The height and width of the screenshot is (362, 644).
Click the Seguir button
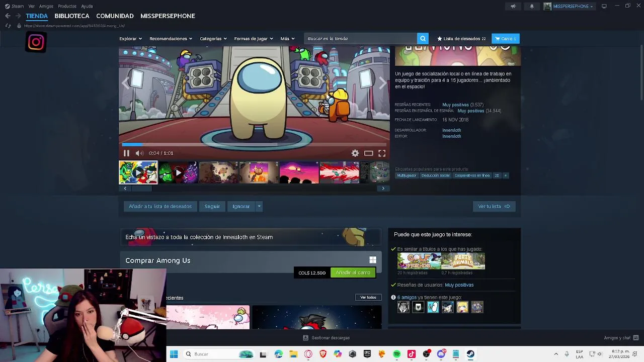coord(212,207)
